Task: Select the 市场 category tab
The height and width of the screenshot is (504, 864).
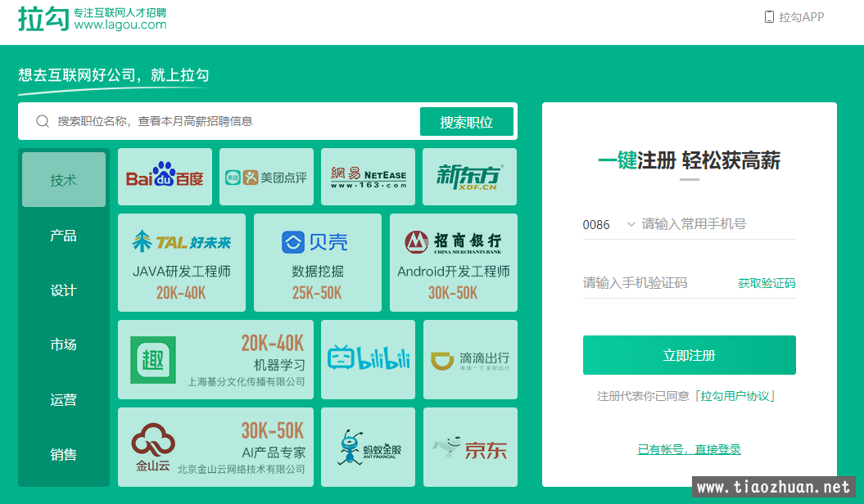Action: click(64, 344)
